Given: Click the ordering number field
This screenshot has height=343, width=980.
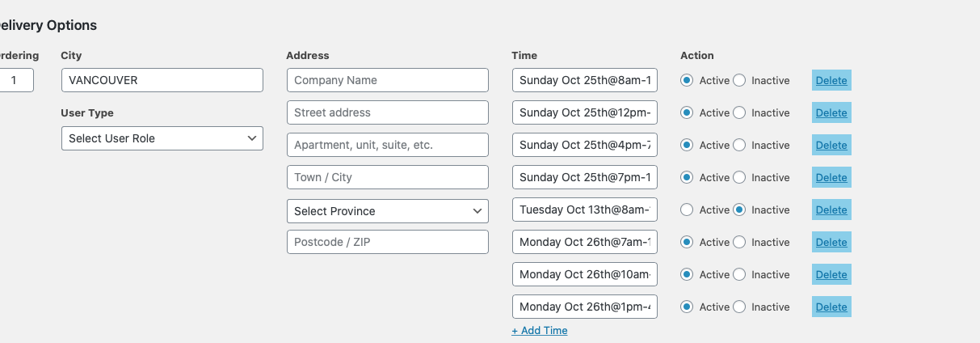Looking at the screenshot, I should 16,80.
